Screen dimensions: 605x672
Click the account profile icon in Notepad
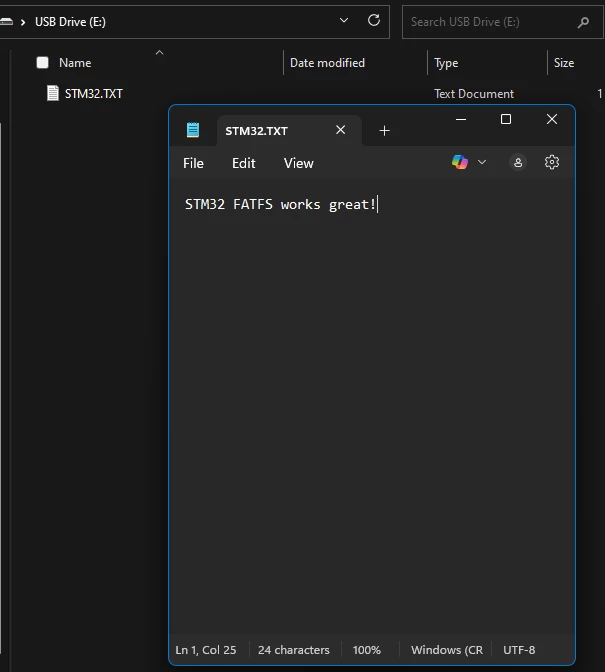click(x=518, y=162)
